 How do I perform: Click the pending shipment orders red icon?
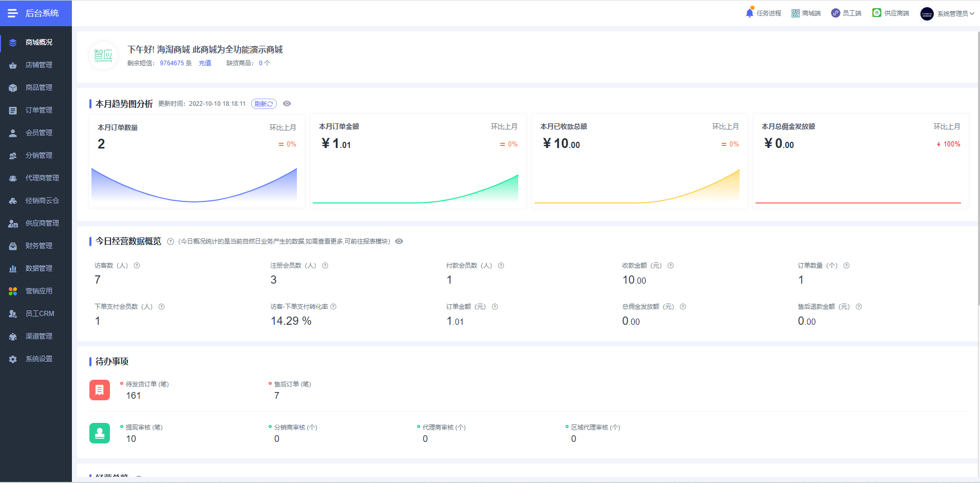[x=100, y=390]
